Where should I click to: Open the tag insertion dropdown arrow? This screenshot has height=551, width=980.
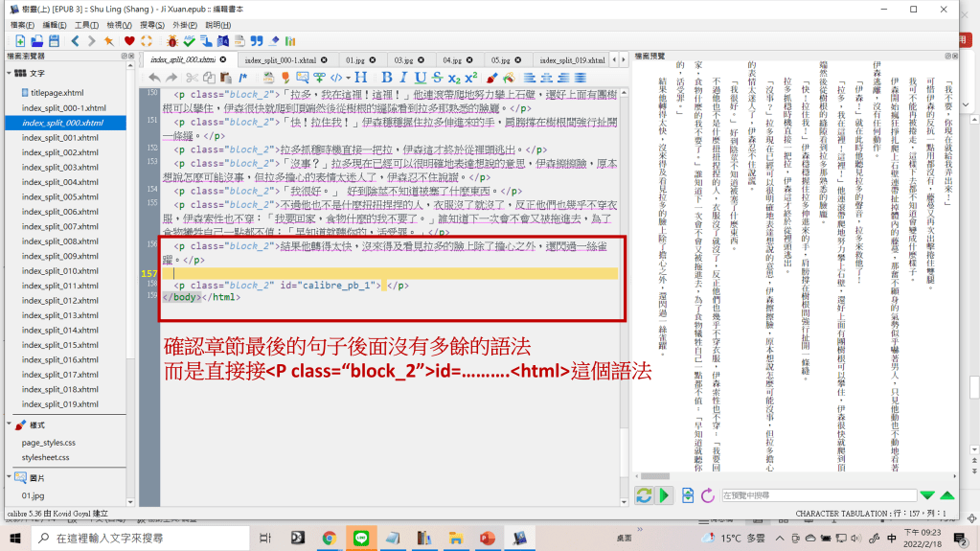[348, 78]
